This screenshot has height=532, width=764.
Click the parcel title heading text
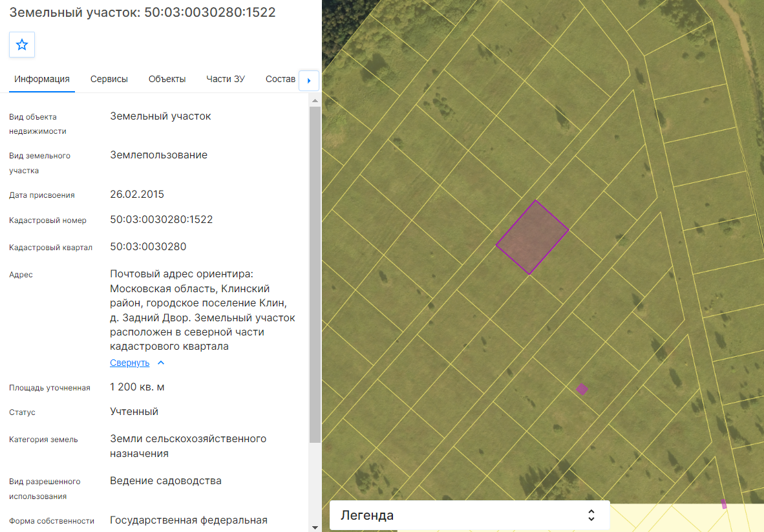(x=142, y=12)
